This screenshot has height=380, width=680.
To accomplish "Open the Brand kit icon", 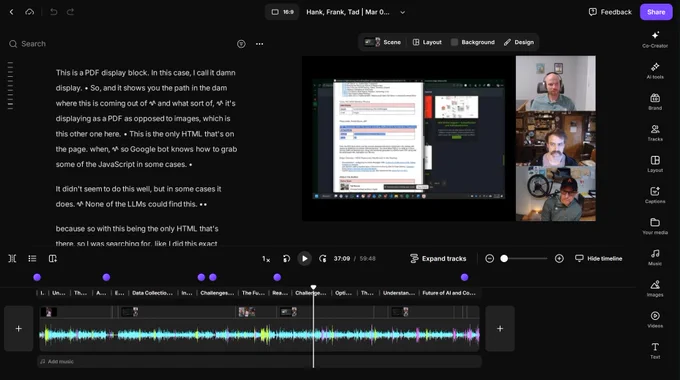I will coord(655,102).
